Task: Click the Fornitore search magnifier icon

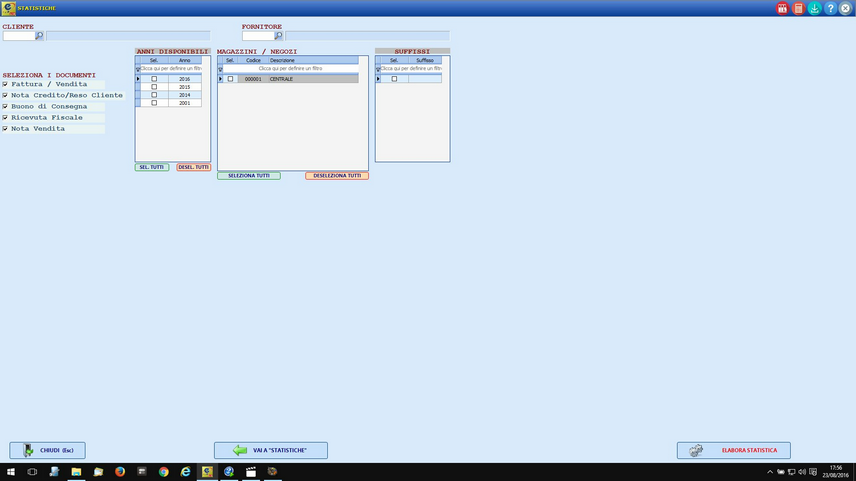Action: [279, 35]
